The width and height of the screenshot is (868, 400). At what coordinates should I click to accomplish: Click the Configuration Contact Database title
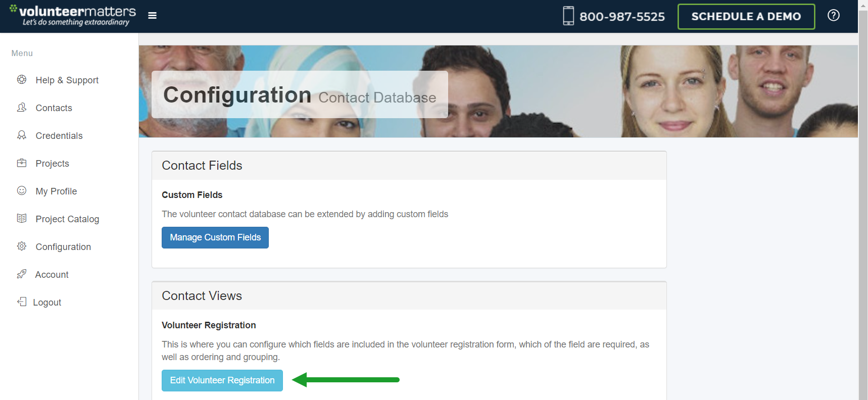point(300,95)
